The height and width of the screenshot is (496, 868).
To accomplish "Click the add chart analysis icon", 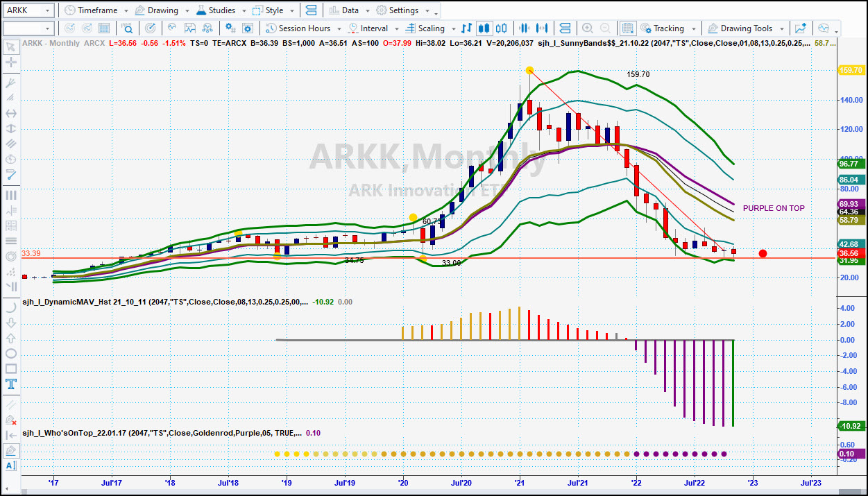I will click(801, 28).
